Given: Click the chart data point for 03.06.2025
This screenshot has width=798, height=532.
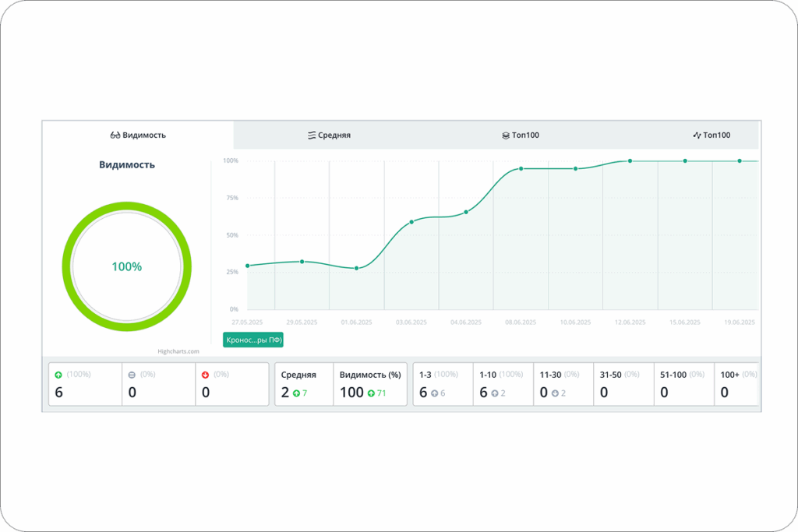Looking at the screenshot, I should point(411,222).
